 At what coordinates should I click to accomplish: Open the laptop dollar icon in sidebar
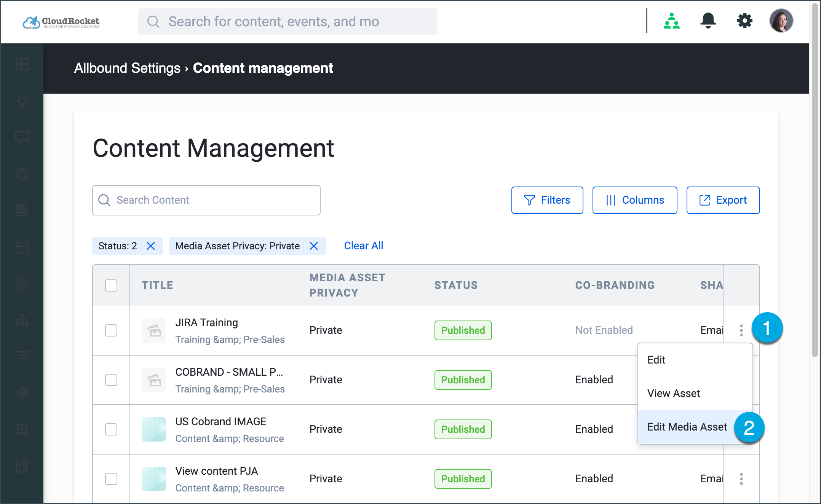(22, 429)
